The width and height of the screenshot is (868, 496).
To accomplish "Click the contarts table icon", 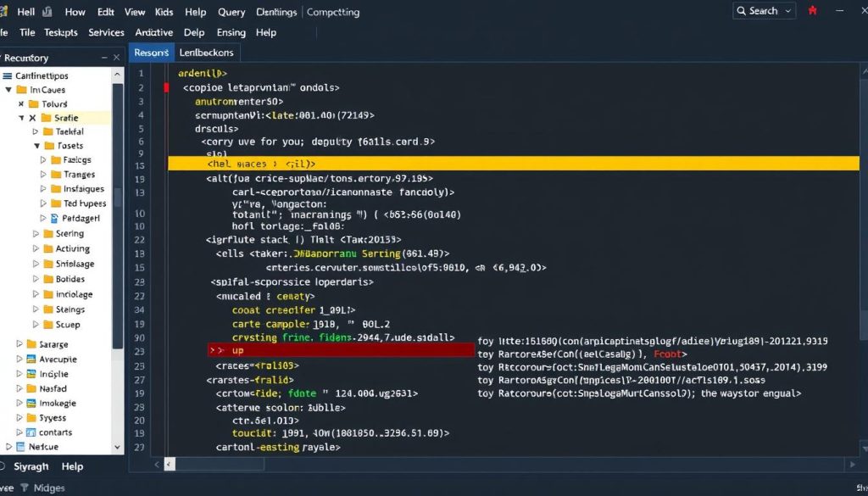I will pyautogui.click(x=31, y=432).
